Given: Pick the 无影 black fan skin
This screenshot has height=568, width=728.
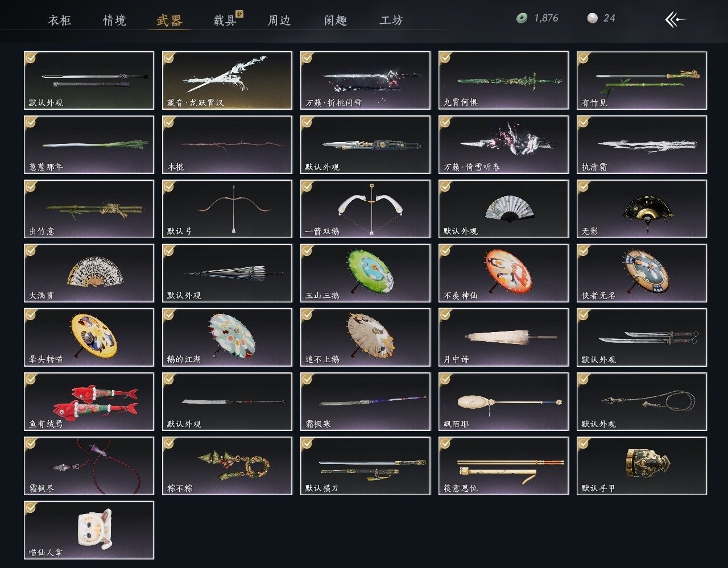Looking at the screenshot, I should coord(642,209).
